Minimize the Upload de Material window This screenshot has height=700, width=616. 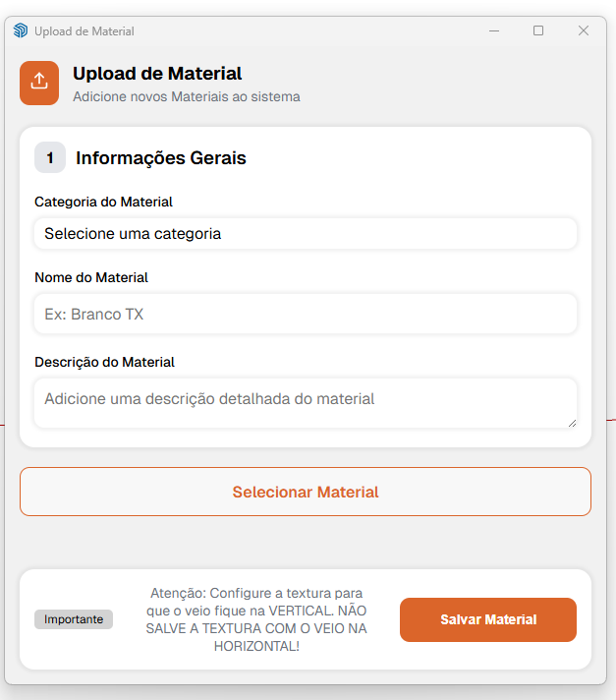[x=494, y=30]
